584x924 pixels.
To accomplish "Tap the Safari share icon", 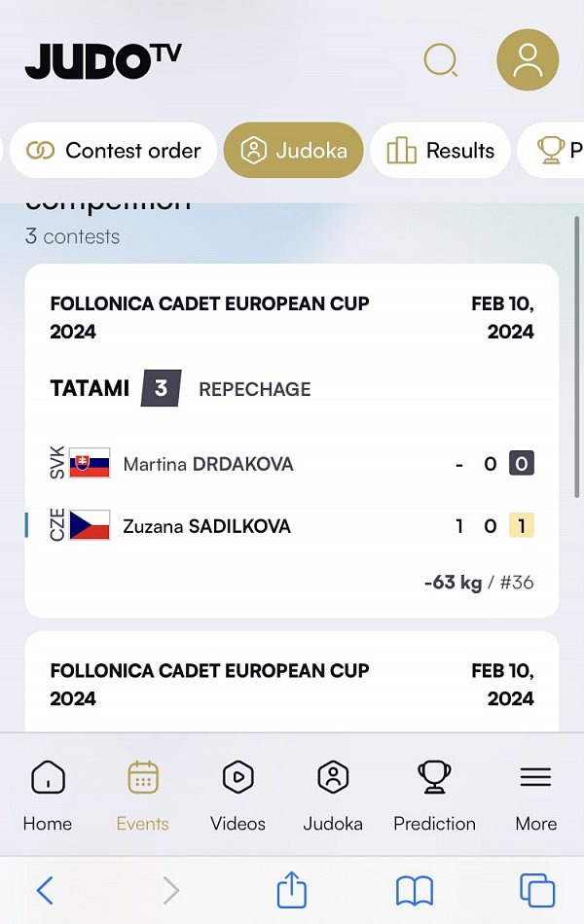I will (292, 890).
